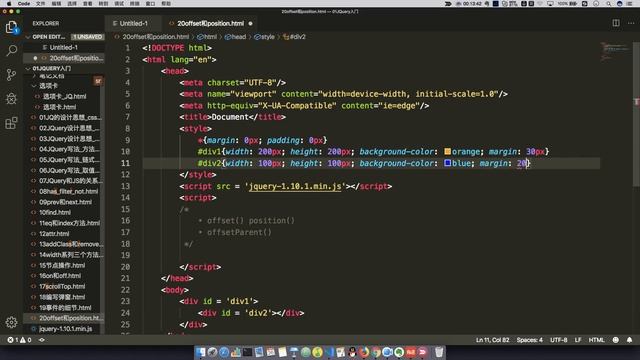Image resolution: width=640 pixels, height=360 pixels.
Task: Open the 帮助 menu in menu bar
Action: (x=166, y=4)
